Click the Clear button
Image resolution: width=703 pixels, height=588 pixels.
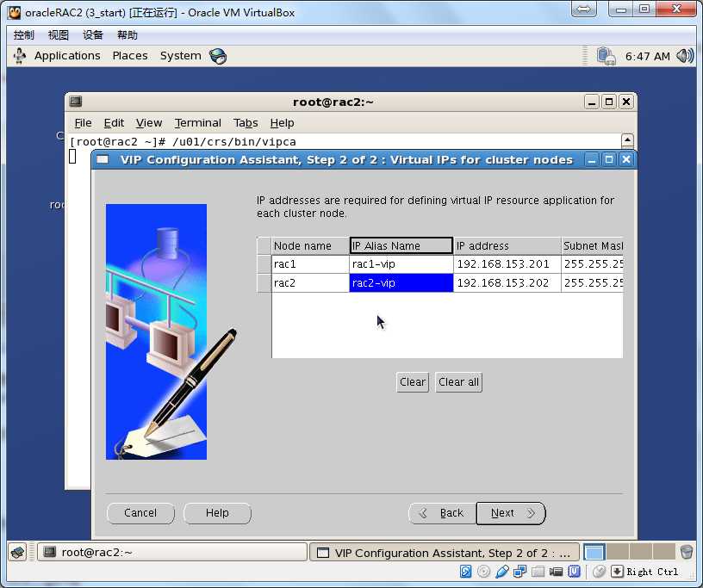point(413,382)
